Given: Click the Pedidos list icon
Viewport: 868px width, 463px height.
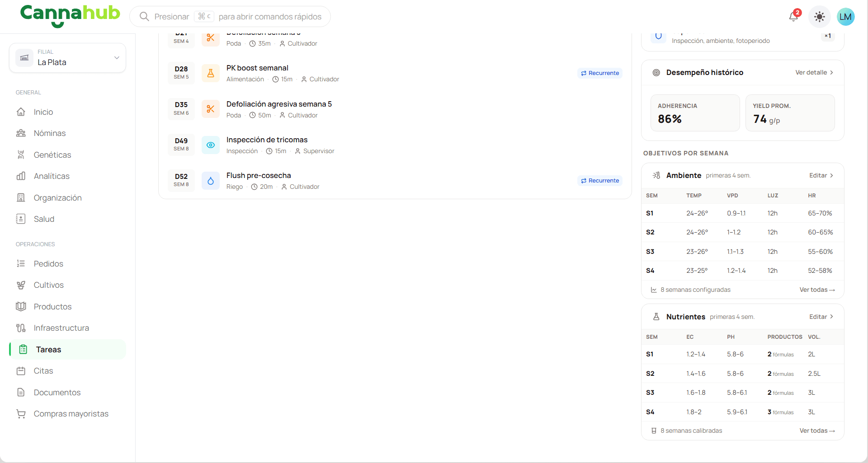Looking at the screenshot, I should (21, 264).
